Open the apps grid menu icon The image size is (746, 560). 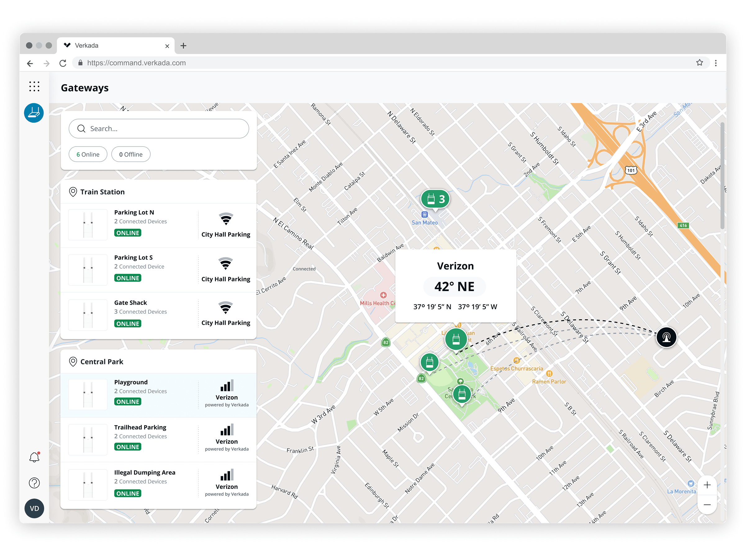34,86
